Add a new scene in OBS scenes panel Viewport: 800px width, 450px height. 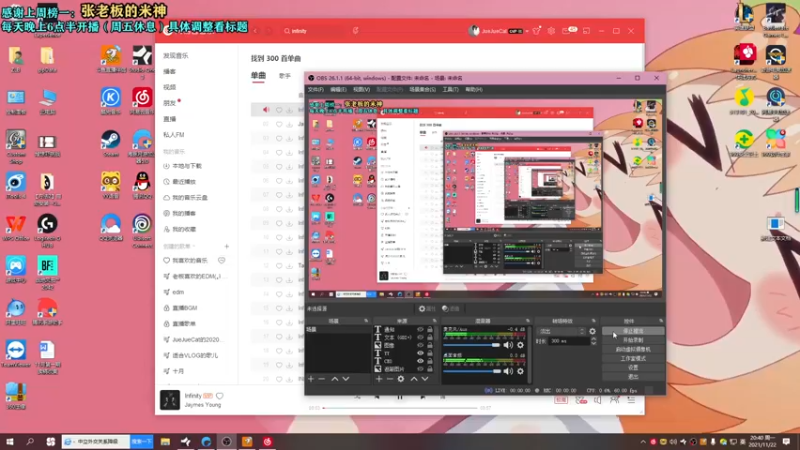coord(311,379)
